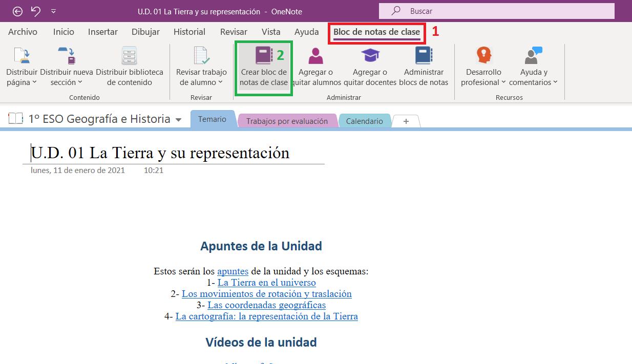Open the Ayuda ribbon tab
The height and width of the screenshot is (364, 632).
pyautogui.click(x=307, y=32)
